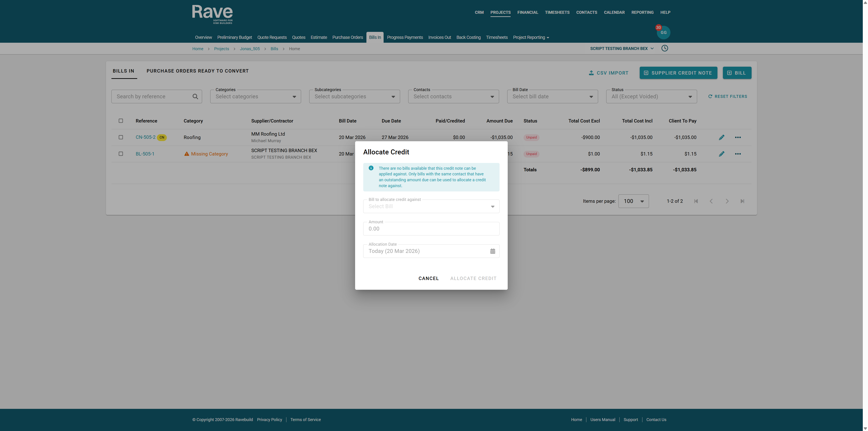868x431 pixels.
Task: Open the GG user avatar with notifications
Action: (x=663, y=32)
